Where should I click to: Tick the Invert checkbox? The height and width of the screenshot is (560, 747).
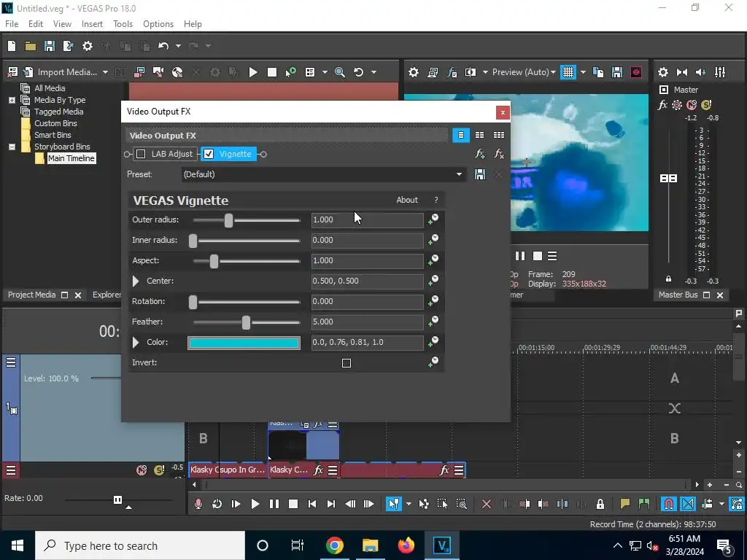point(347,363)
